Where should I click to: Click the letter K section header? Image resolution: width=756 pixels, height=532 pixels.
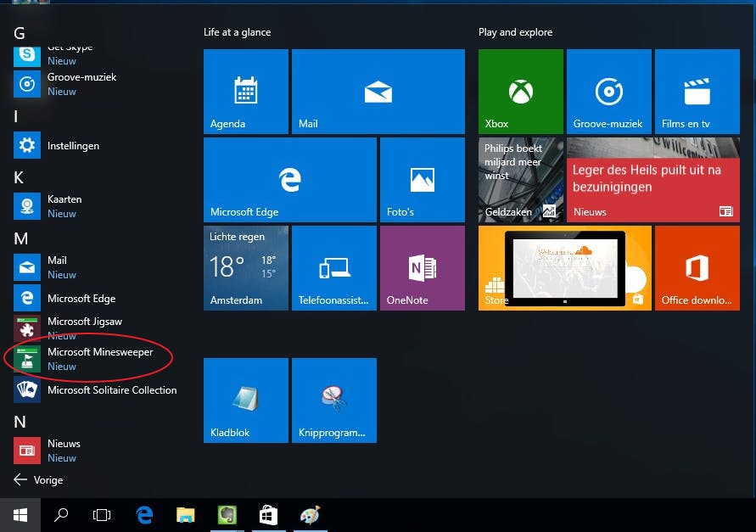click(x=19, y=177)
